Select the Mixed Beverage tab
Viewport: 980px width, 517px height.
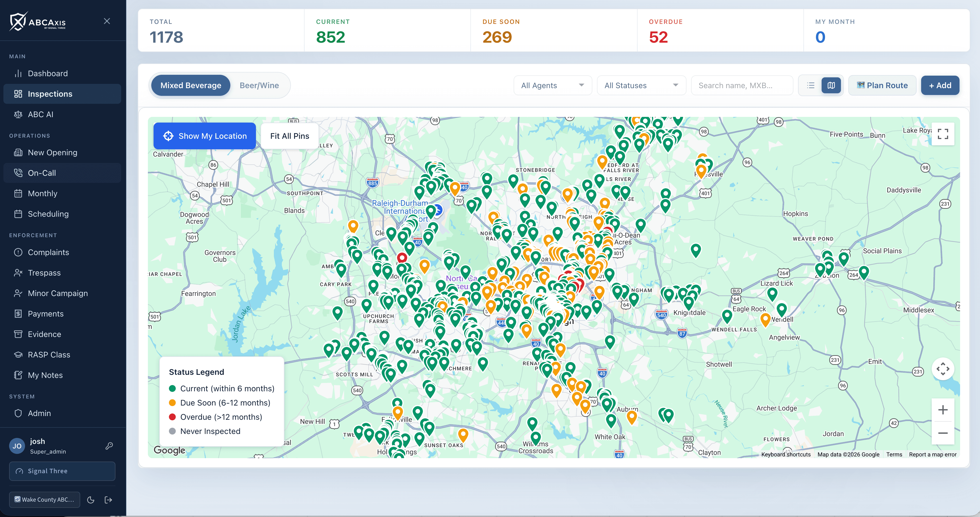click(191, 85)
